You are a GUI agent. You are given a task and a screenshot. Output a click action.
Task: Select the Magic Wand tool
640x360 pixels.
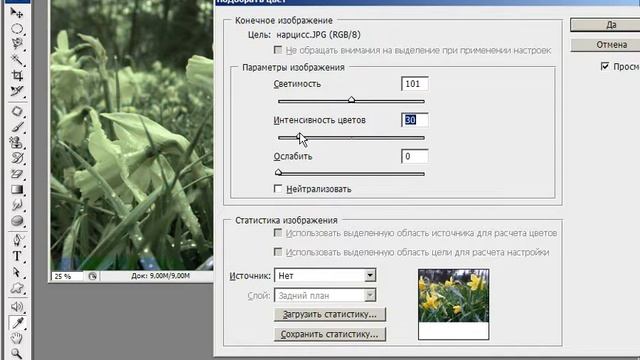click(x=17, y=60)
